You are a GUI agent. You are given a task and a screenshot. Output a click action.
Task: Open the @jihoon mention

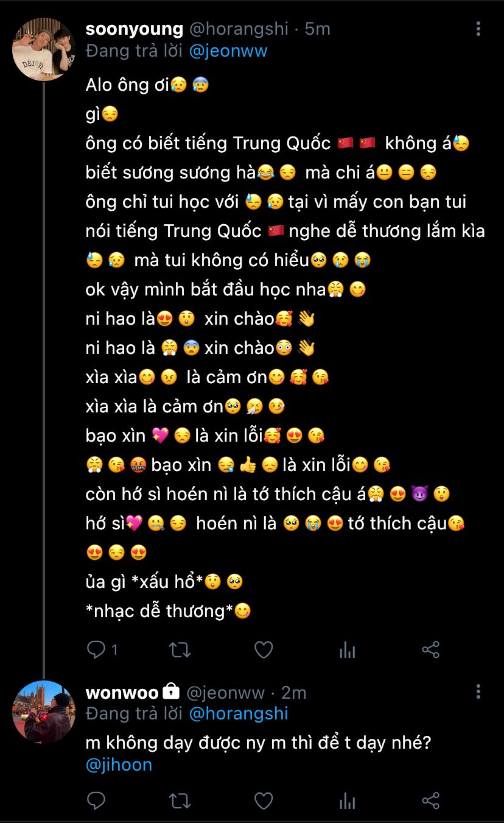(119, 765)
